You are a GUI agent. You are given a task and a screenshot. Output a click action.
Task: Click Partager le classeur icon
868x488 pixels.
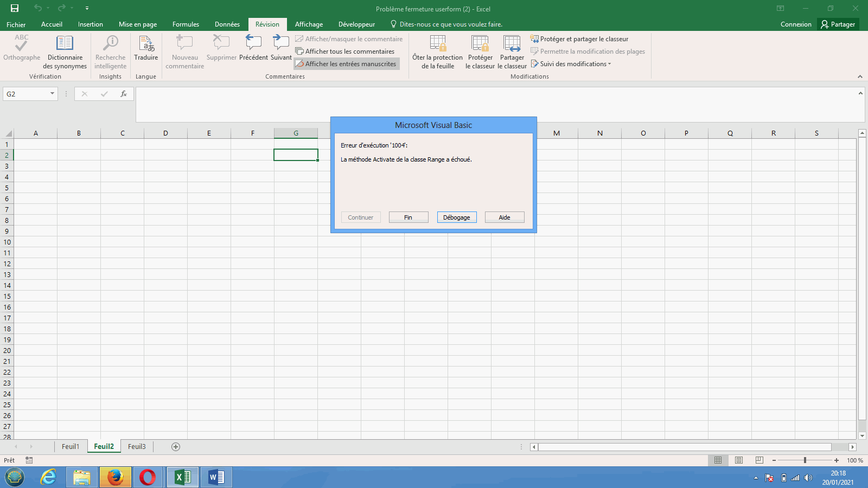512,43
